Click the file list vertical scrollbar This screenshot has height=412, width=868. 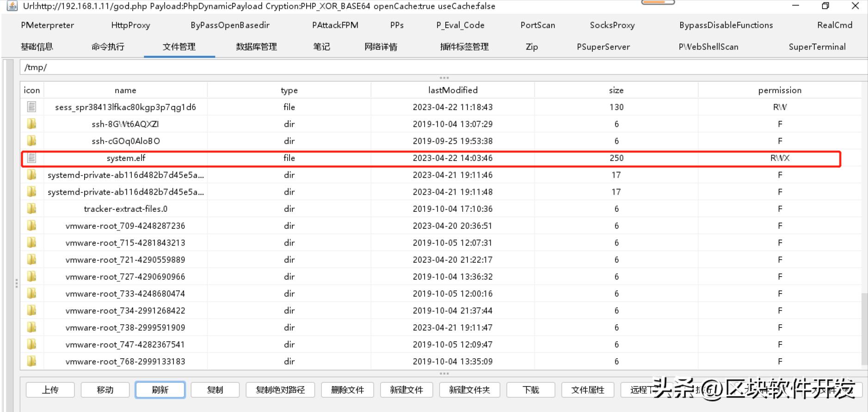[x=864, y=328]
